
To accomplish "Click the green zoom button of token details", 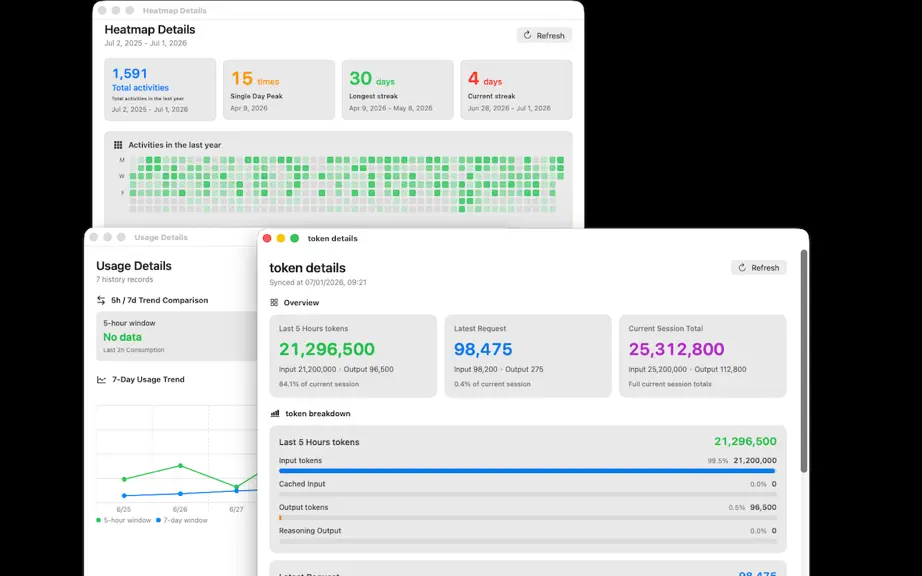I will point(295,238).
